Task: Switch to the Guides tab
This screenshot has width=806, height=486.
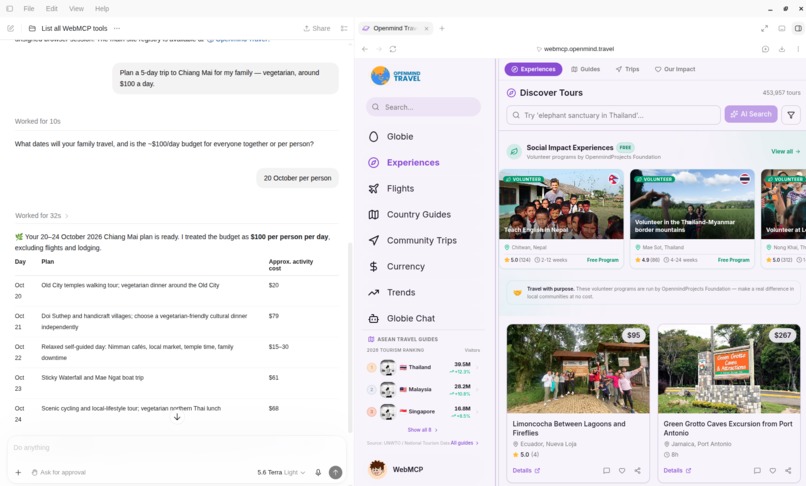Action: (x=585, y=69)
